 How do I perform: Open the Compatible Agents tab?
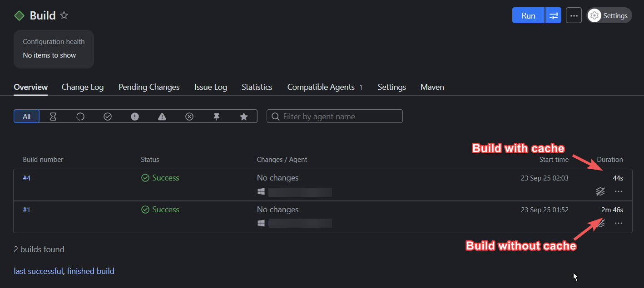coord(321,87)
